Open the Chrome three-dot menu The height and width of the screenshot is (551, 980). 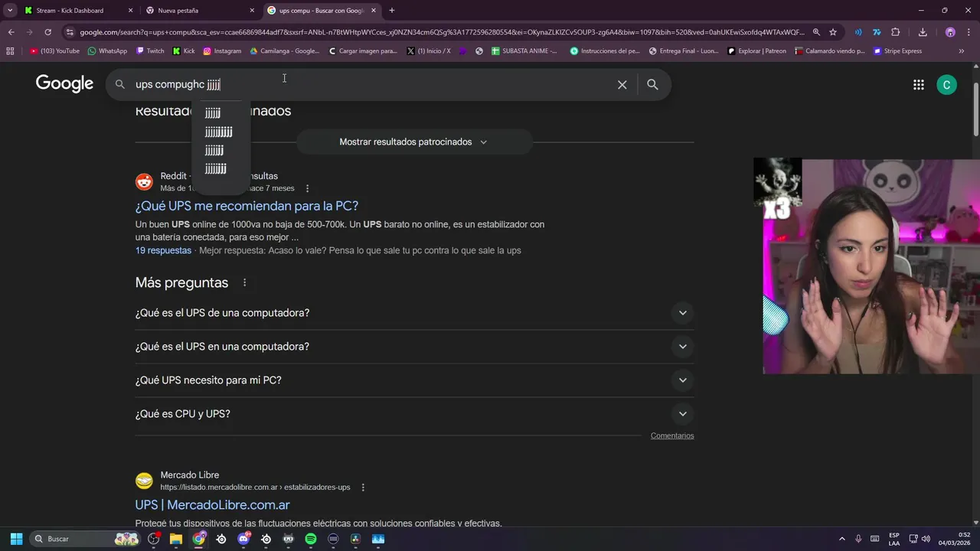pos(969,32)
